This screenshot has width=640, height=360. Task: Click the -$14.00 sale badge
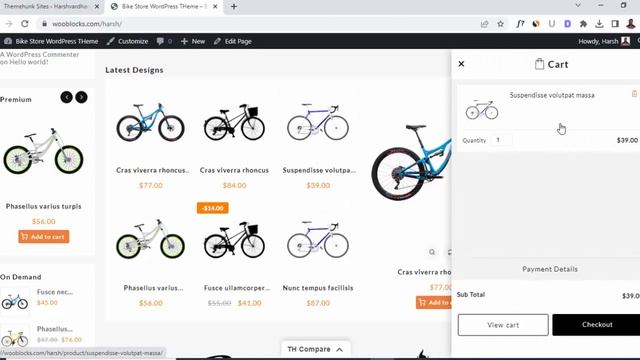(x=213, y=208)
